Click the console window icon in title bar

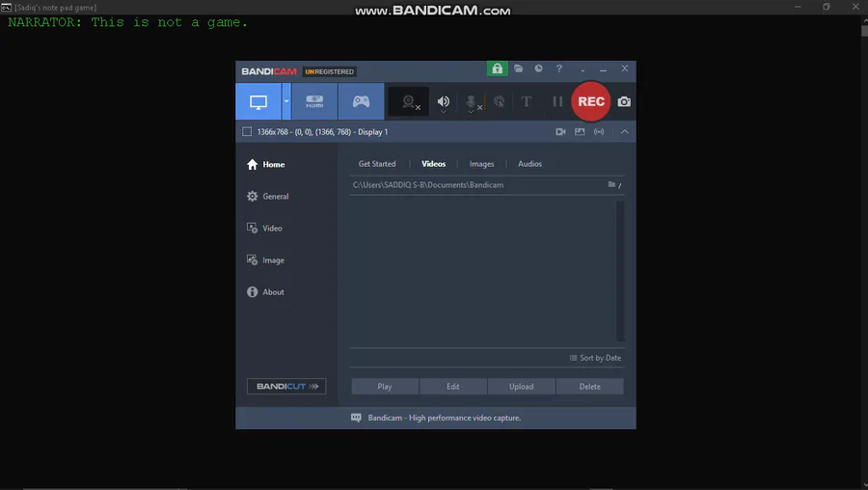[x=6, y=7]
